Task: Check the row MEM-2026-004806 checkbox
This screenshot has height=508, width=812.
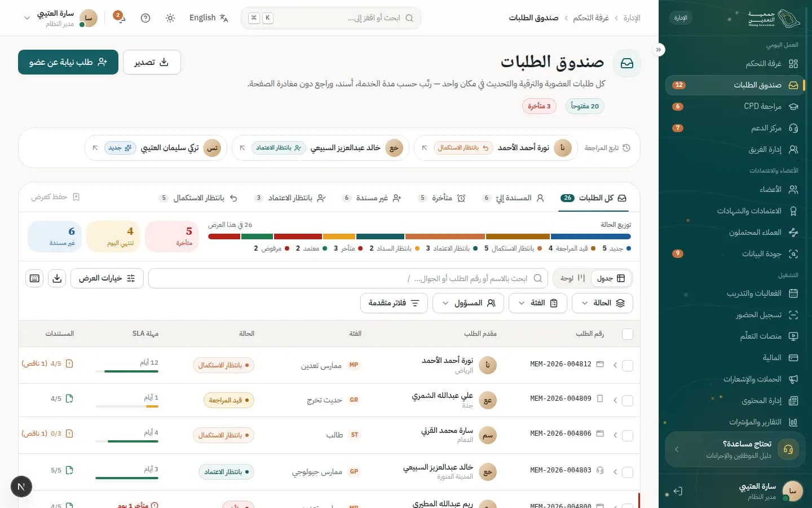Action: (x=628, y=436)
